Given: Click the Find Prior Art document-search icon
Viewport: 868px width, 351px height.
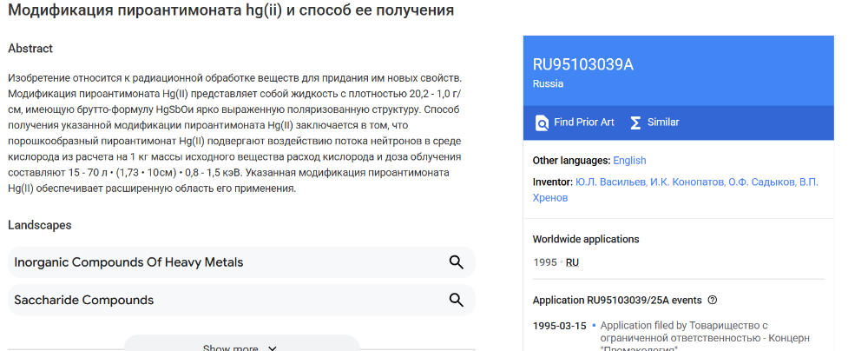Looking at the screenshot, I should 542,123.
